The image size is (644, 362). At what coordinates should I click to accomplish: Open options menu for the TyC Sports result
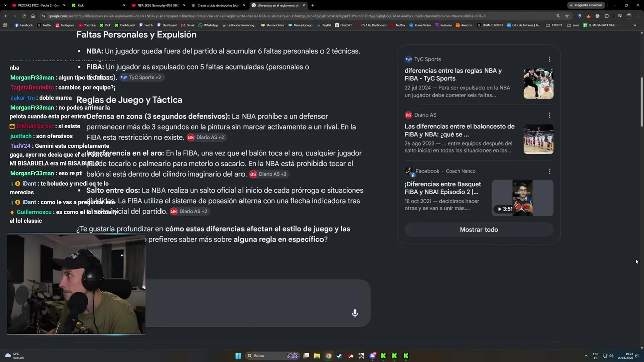(x=549, y=59)
